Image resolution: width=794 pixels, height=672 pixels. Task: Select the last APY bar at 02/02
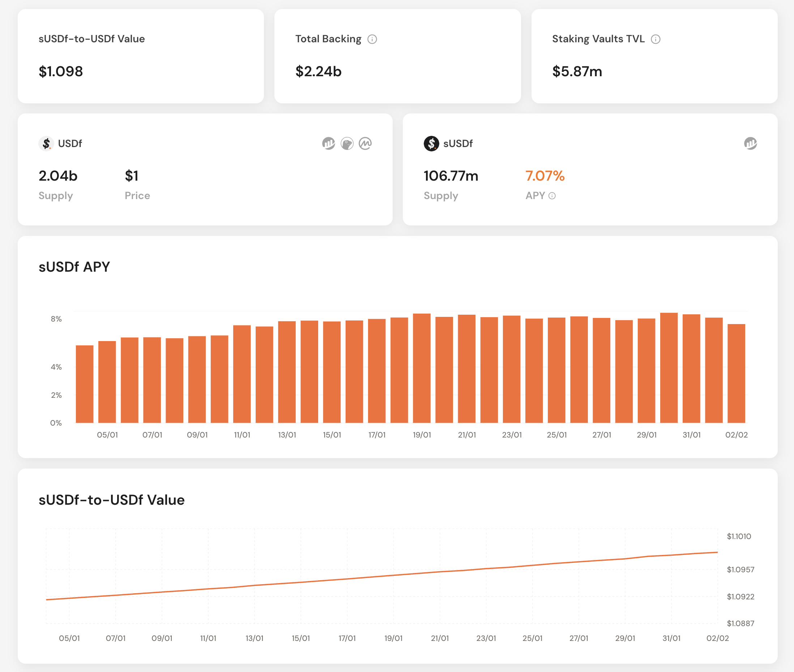pos(736,373)
